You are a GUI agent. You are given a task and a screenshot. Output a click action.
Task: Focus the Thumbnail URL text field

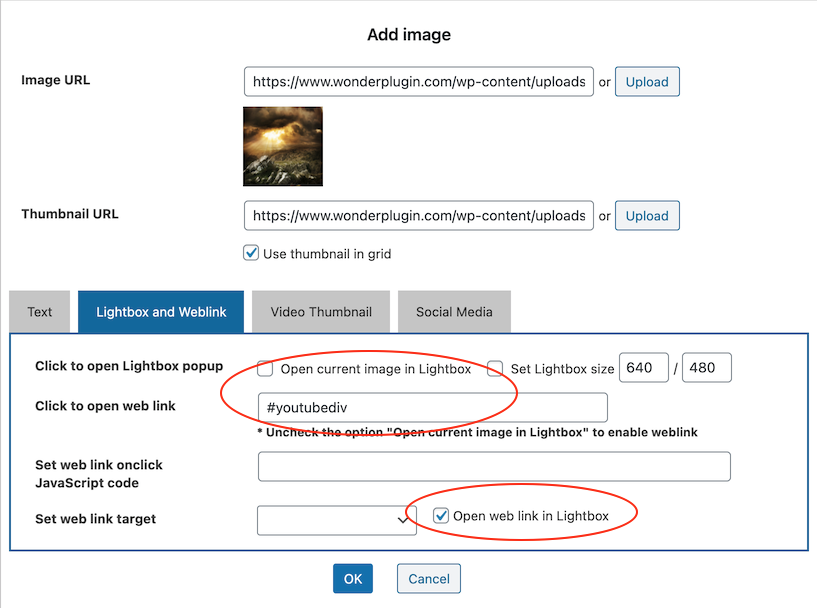tap(418, 216)
